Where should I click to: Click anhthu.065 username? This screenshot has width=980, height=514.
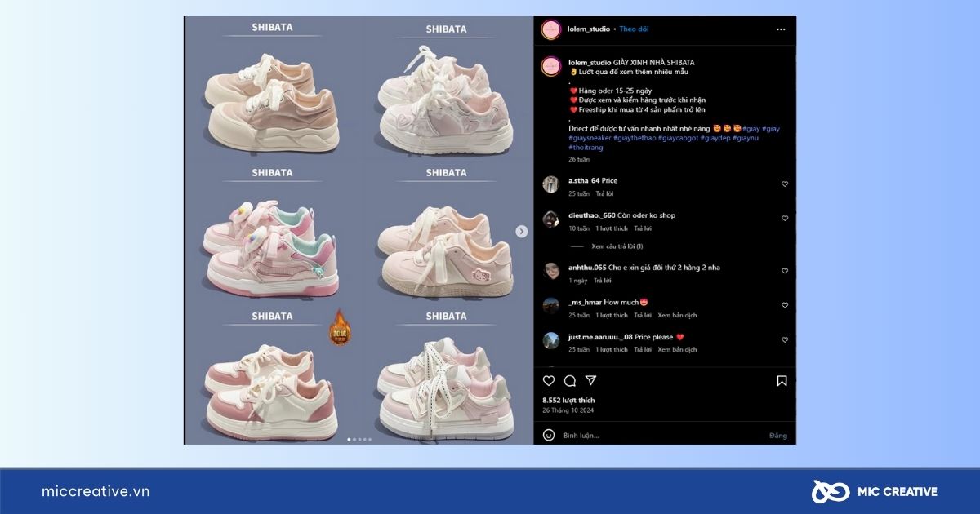pyautogui.click(x=587, y=268)
